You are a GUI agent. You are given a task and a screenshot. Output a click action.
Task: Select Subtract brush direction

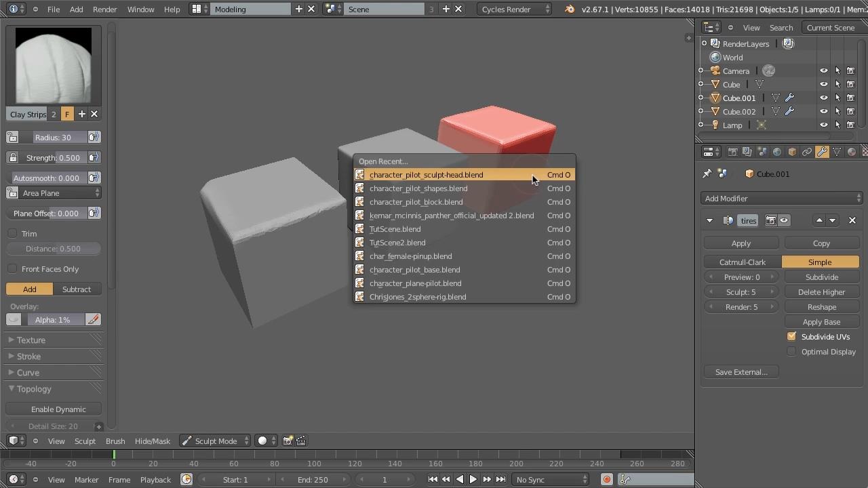(x=77, y=289)
